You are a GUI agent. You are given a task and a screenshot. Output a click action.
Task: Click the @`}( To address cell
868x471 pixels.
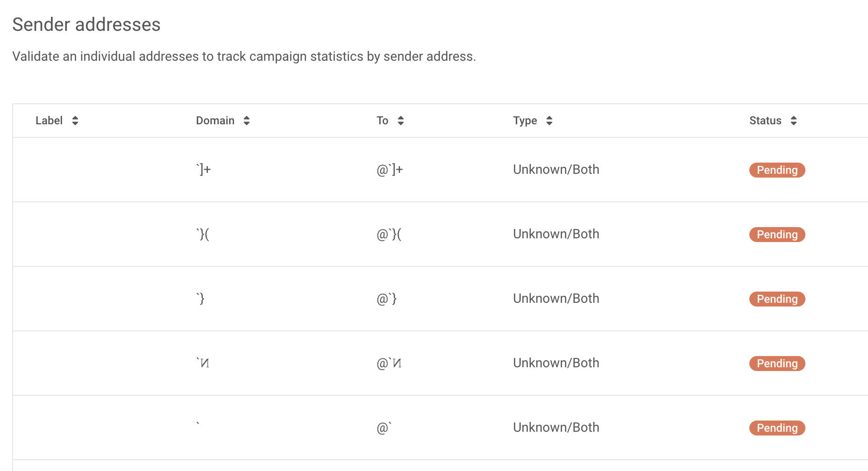click(389, 234)
